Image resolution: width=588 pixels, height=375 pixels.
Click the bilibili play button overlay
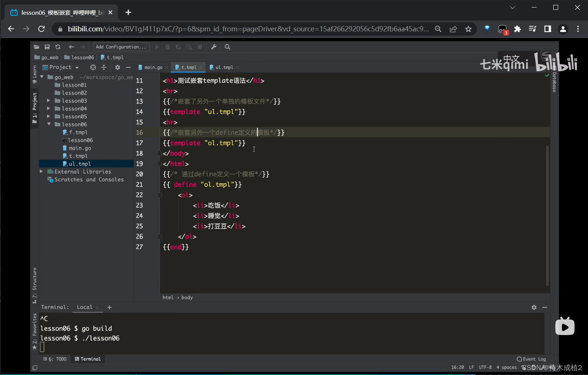coord(565,327)
